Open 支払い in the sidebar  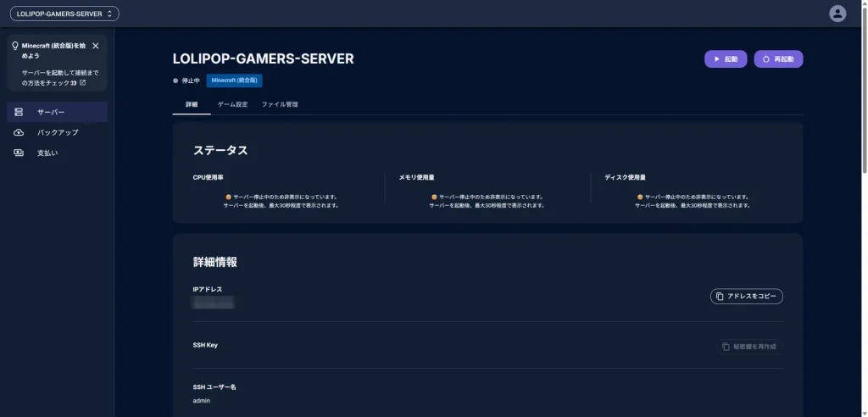click(x=57, y=153)
